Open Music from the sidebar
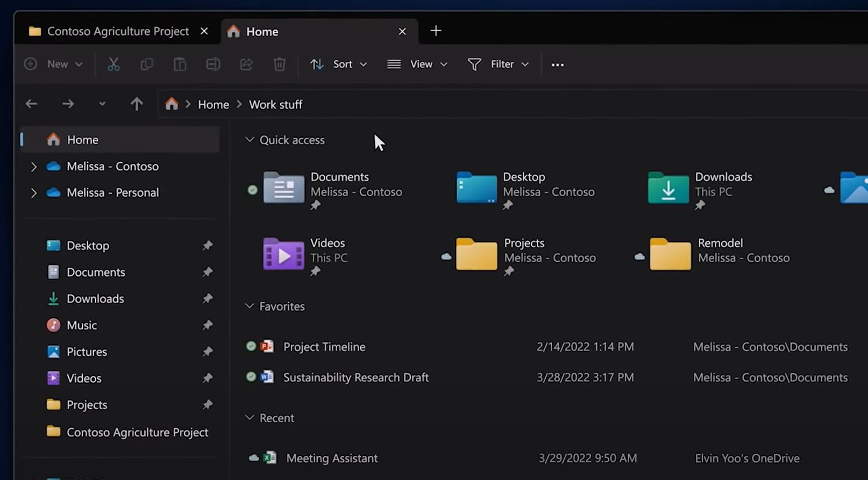Screen dimensions: 868x480 point(82,325)
